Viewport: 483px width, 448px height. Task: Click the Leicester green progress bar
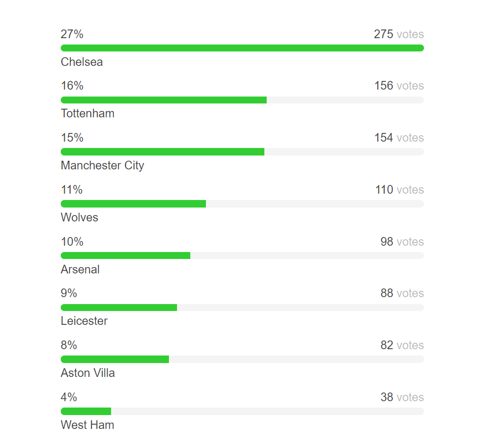119,308
